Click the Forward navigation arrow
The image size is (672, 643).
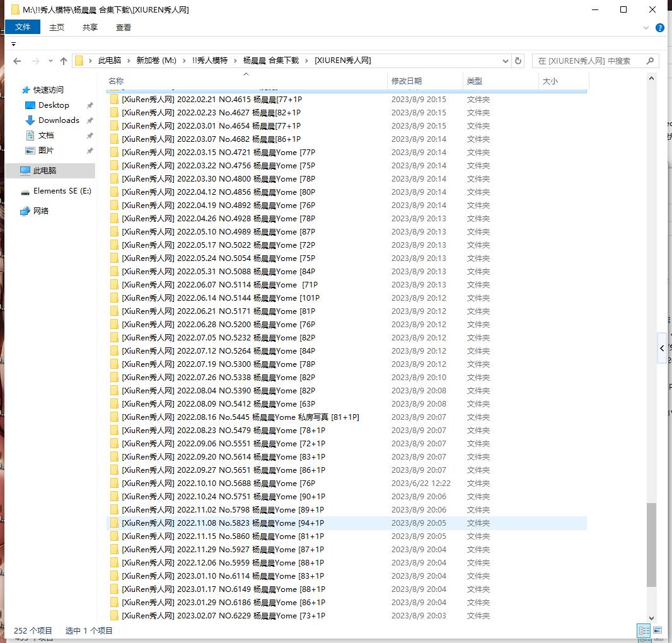35,61
